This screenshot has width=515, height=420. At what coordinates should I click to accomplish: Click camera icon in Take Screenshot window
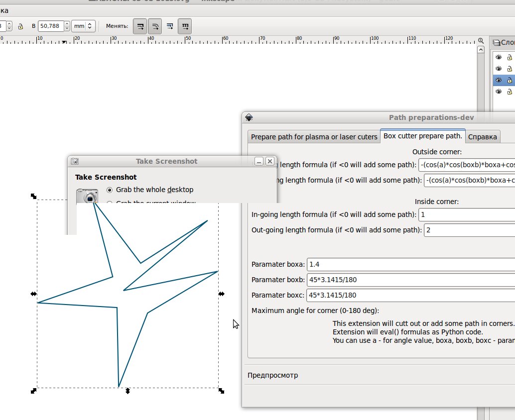tap(87, 196)
